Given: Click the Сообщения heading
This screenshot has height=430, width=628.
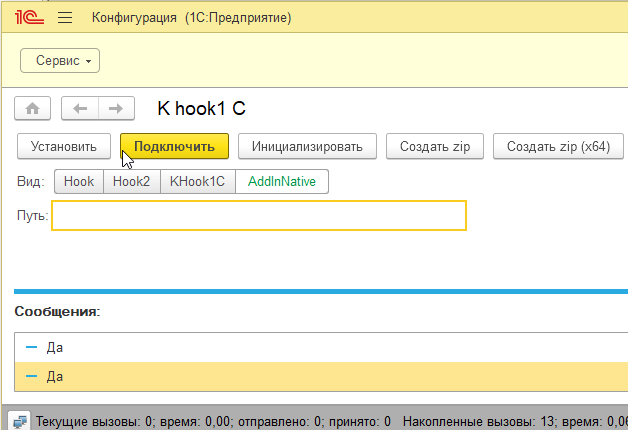Looking at the screenshot, I should coord(57,311).
